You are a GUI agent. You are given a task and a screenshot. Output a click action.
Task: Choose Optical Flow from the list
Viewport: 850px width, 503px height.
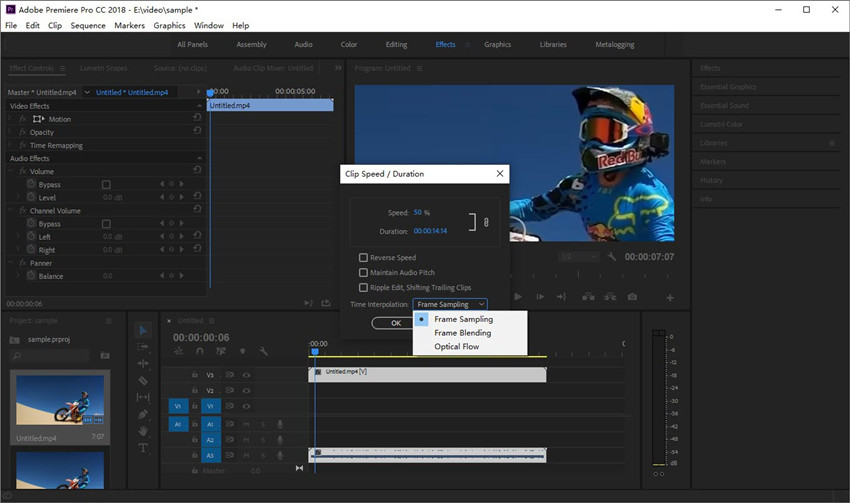(x=456, y=347)
